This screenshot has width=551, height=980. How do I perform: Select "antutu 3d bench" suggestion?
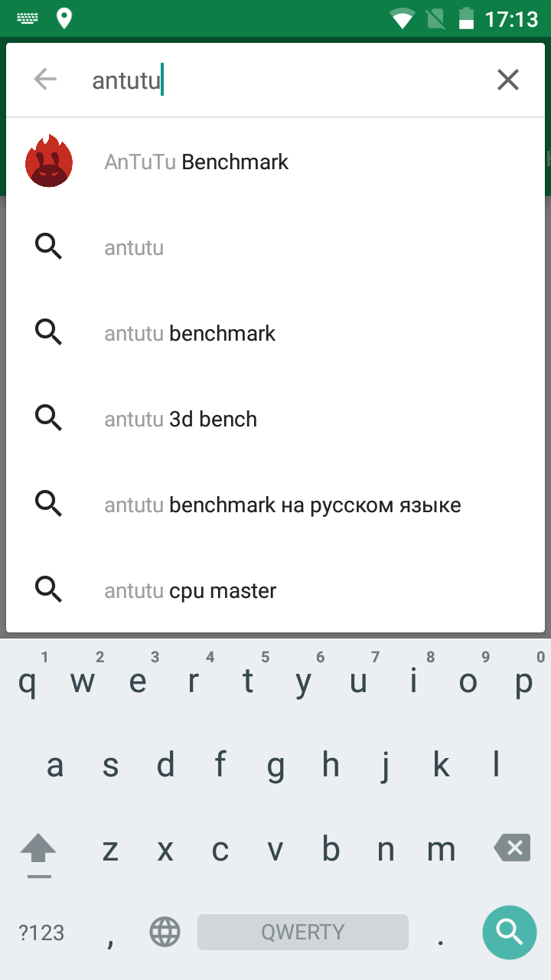[x=181, y=420]
